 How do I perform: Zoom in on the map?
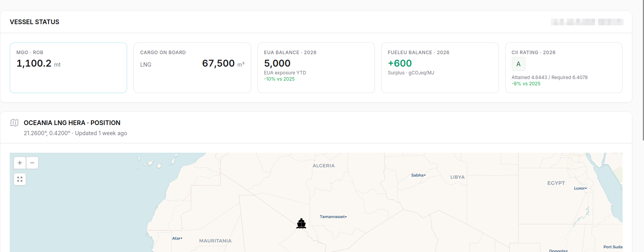coord(20,163)
